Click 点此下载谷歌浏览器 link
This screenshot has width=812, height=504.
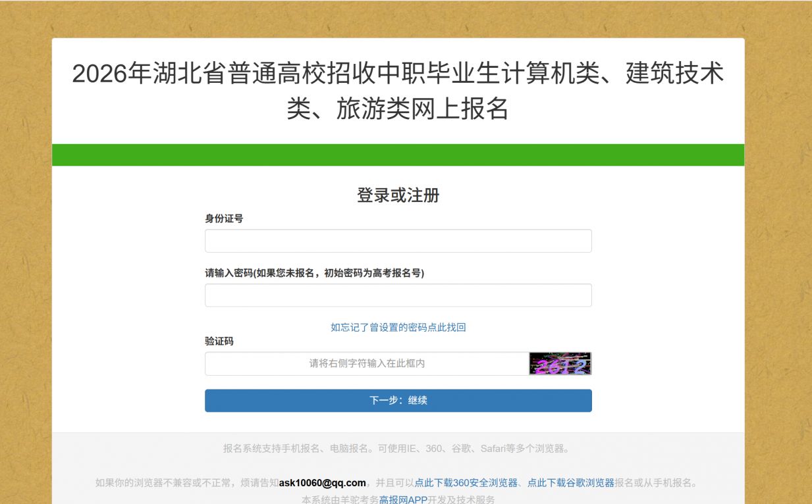point(571,483)
